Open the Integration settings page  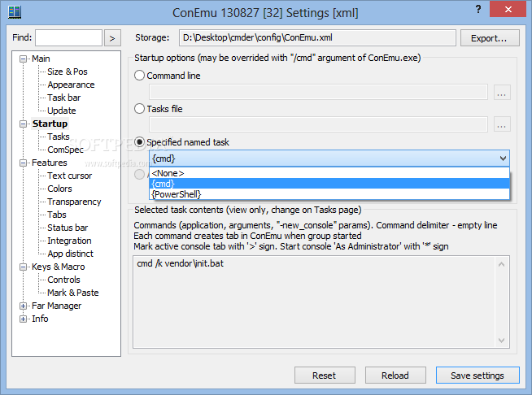click(69, 241)
